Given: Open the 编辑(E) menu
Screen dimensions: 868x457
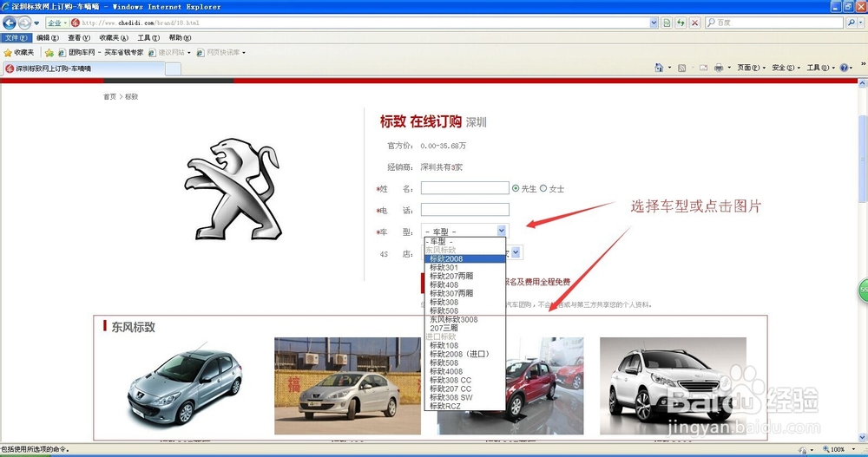Looking at the screenshot, I should [48, 37].
